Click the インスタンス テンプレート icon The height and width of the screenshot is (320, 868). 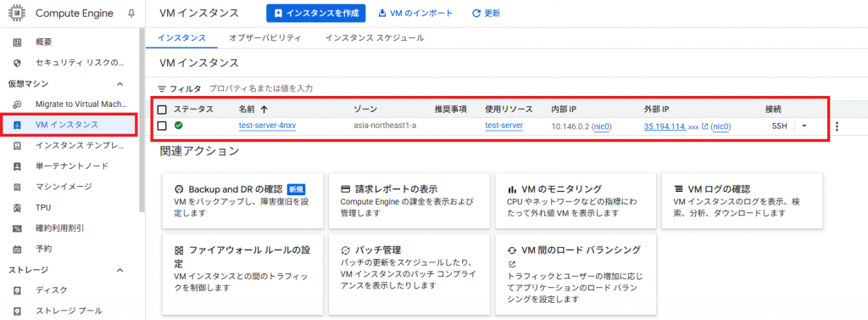pos(17,145)
